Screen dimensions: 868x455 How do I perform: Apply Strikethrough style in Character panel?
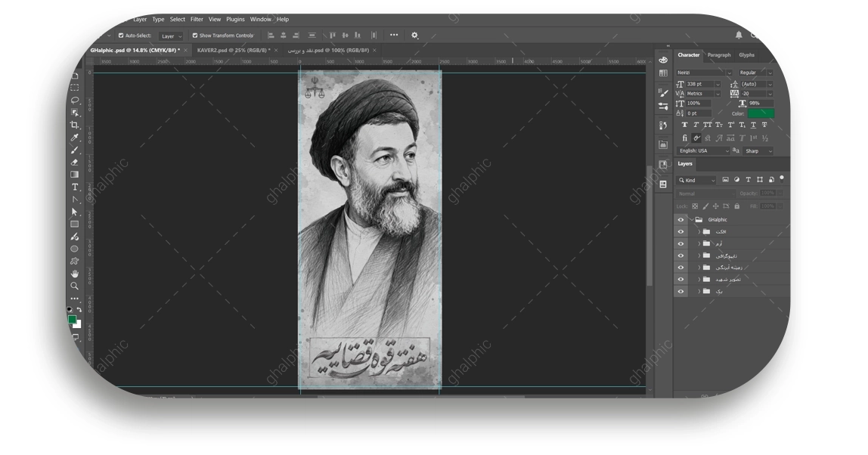(x=764, y=125)
